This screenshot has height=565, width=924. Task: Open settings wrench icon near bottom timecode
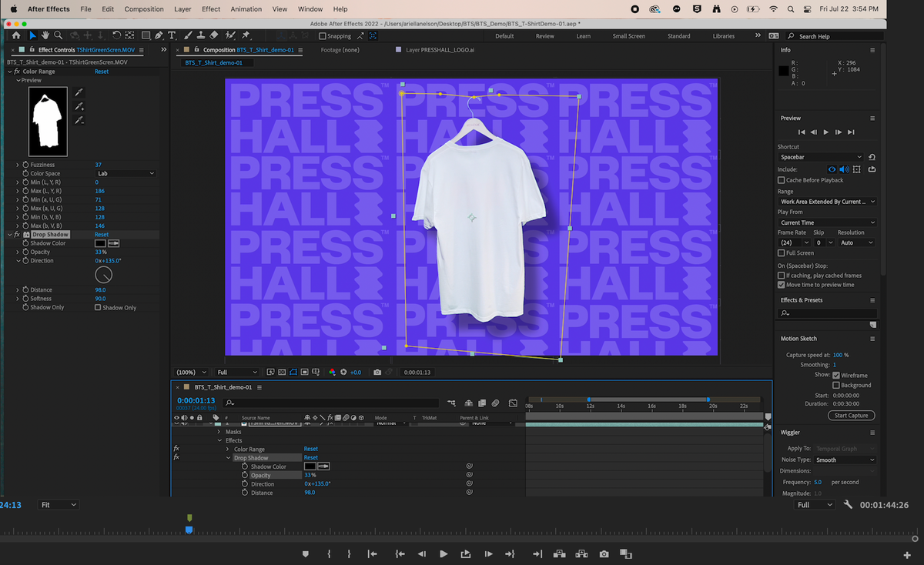click(848, 505)
